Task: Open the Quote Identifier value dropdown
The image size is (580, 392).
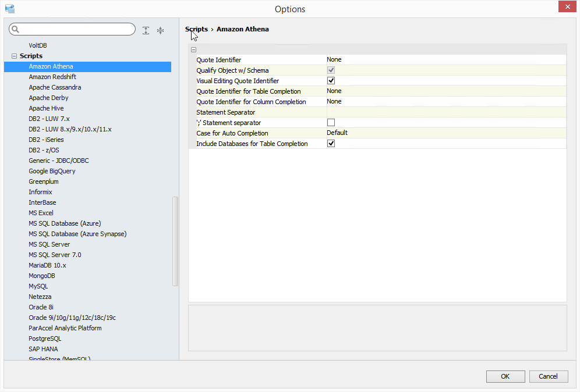Action: click(x=445, y=60)
